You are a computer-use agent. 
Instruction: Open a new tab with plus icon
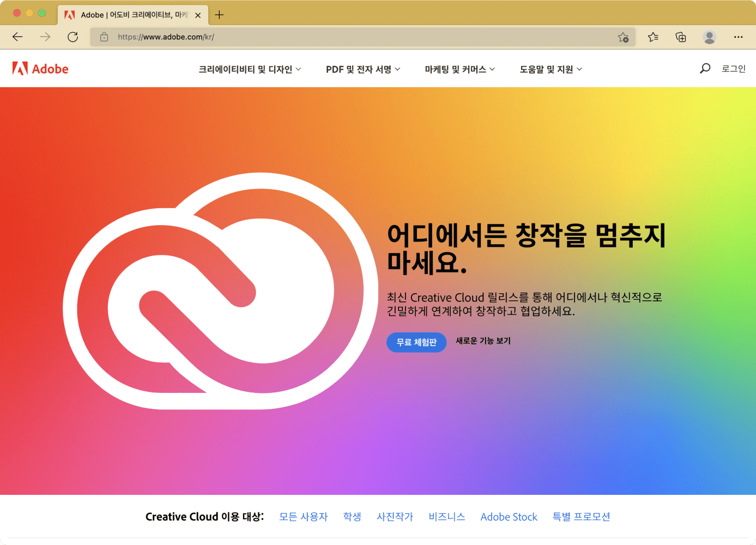[219, 15]
